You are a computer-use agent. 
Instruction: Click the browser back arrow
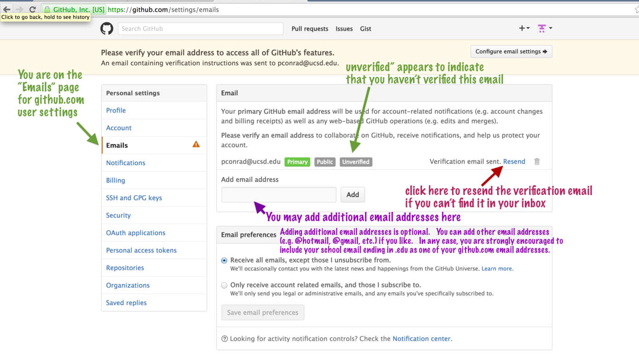click(7, 9)
